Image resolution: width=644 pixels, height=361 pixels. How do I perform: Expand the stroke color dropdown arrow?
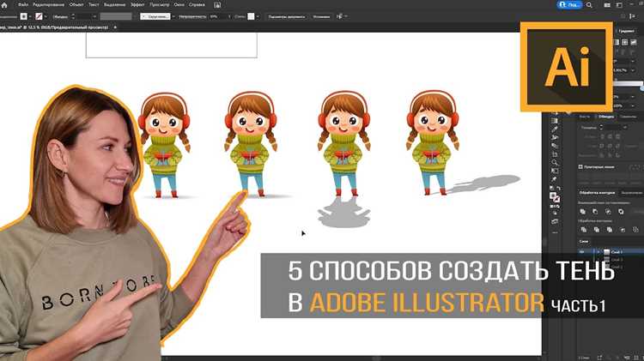pos(46,17)
